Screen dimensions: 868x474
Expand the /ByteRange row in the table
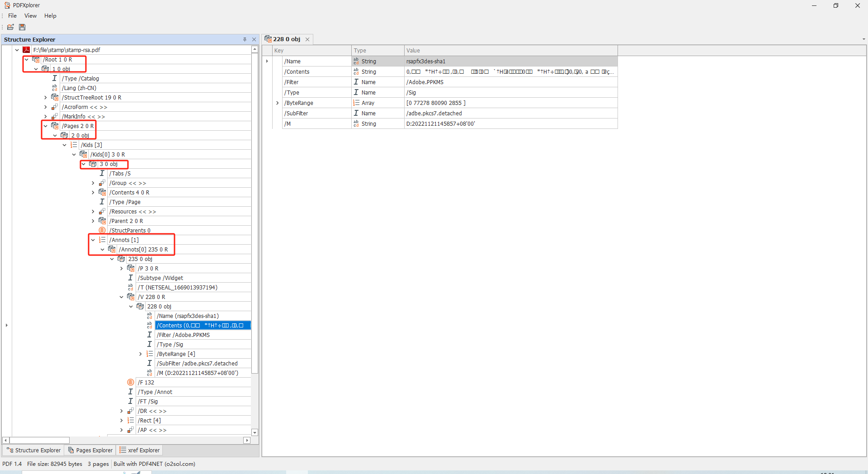click(277, 103)
